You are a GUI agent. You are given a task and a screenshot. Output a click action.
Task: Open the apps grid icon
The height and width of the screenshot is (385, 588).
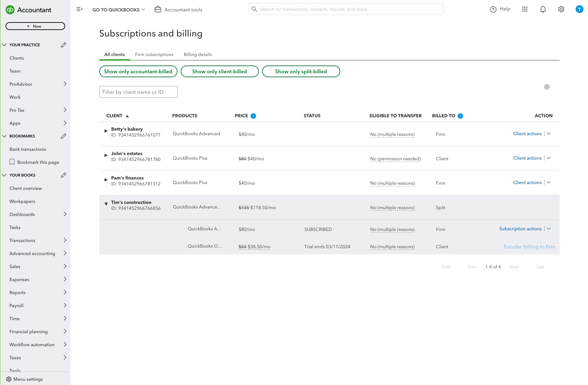(525, 9)
